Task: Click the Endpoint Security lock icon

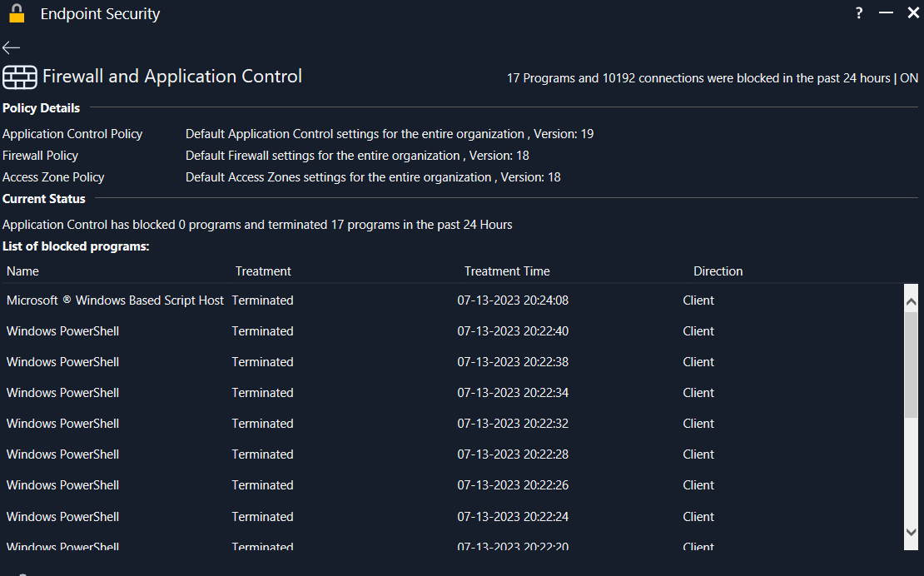Action: click(17, 13)
